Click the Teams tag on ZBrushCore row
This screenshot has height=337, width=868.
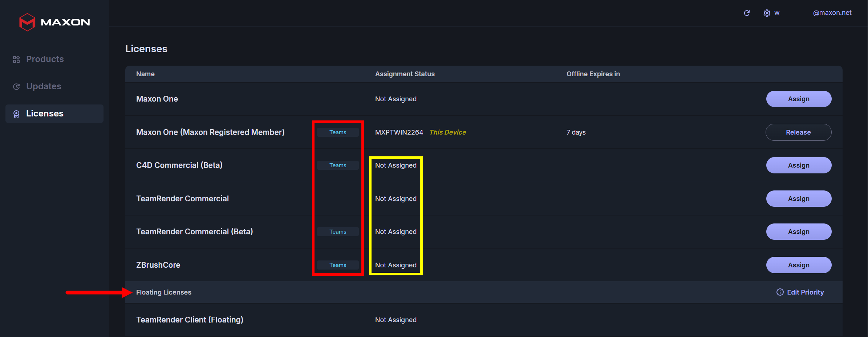tap(338, 265)
